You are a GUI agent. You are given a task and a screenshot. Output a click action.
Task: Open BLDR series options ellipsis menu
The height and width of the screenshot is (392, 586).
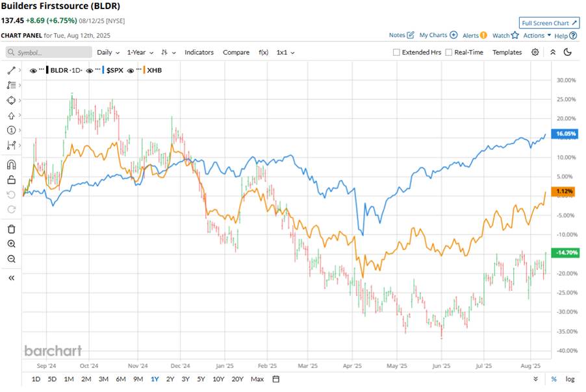click(x=41, y=69)
